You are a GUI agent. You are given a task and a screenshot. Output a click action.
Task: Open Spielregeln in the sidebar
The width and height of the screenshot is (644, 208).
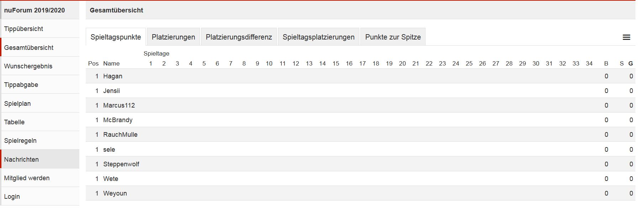point(20,141)
